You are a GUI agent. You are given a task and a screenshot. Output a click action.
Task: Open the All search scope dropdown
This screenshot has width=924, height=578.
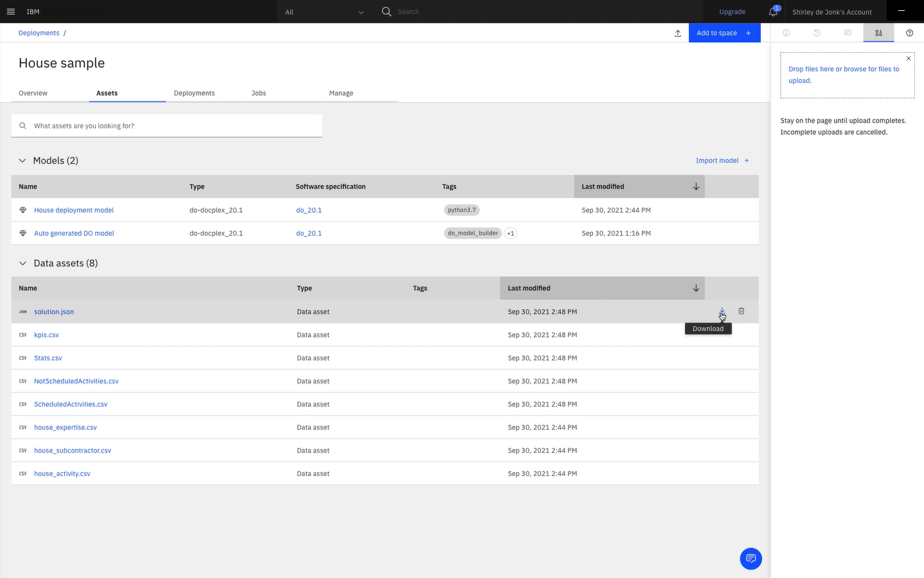coord(324,12)
